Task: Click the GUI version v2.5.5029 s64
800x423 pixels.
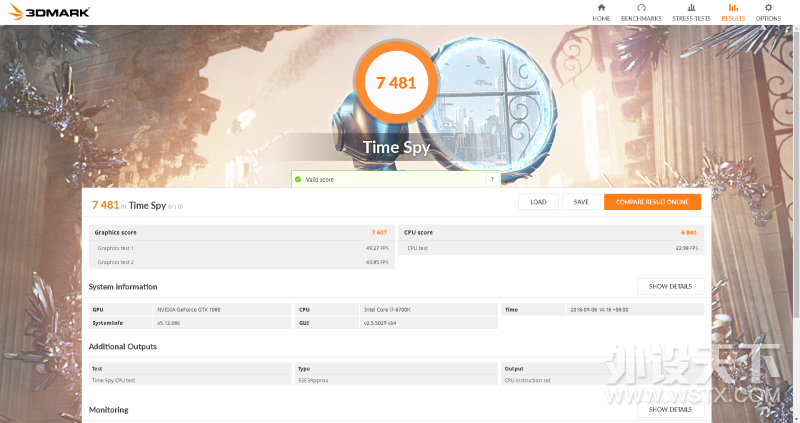Action: pyautogui.click(x=429, y=323)
